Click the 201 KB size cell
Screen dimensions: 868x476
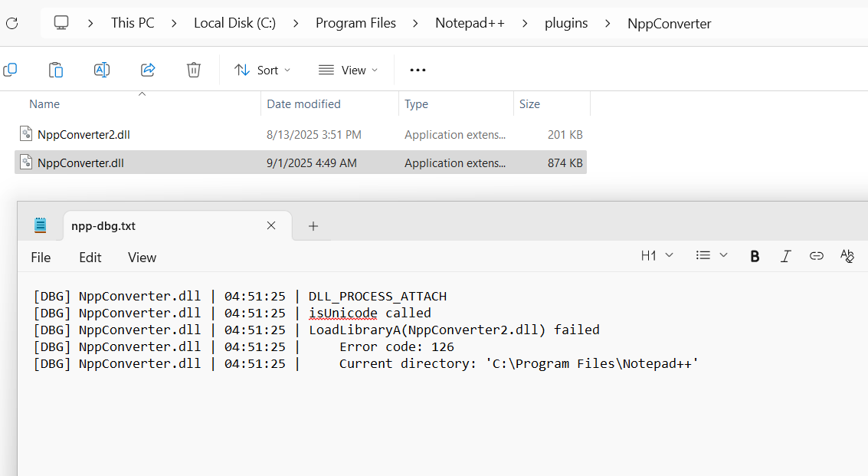tap(565, 135)
